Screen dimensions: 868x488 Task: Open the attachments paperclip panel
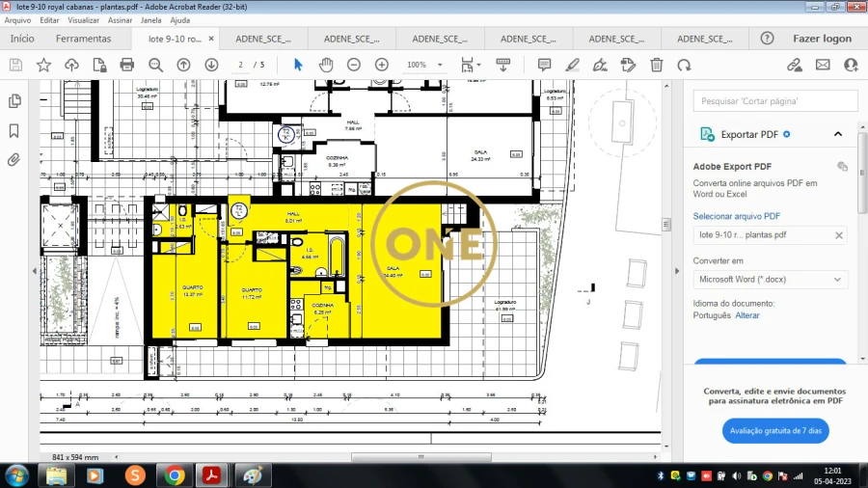(x=14, y=160)
